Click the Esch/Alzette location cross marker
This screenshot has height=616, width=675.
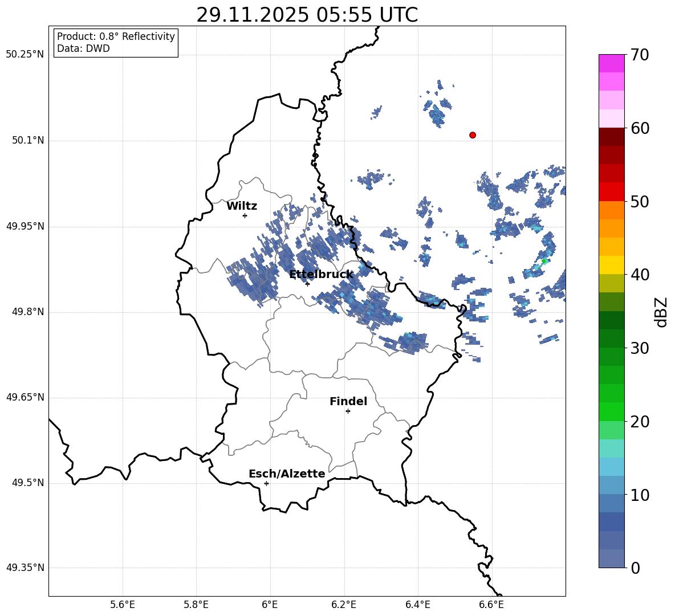266,483
